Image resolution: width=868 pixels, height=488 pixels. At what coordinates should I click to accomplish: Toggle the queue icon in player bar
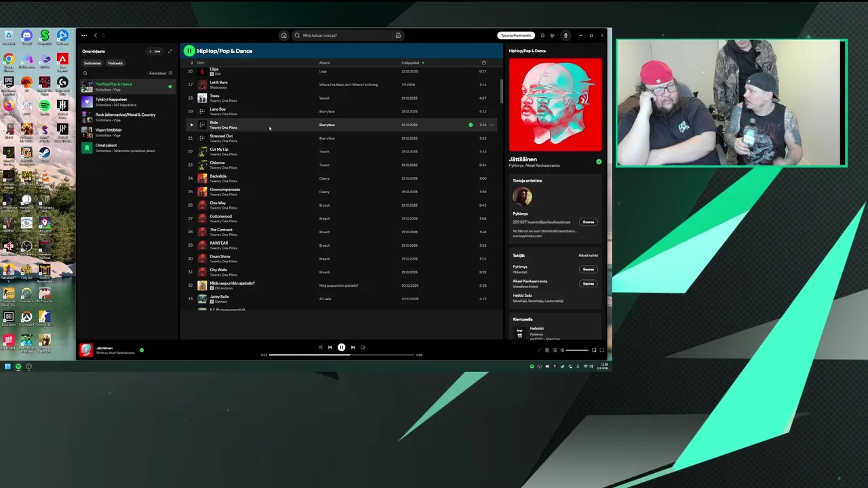[547, 350]
